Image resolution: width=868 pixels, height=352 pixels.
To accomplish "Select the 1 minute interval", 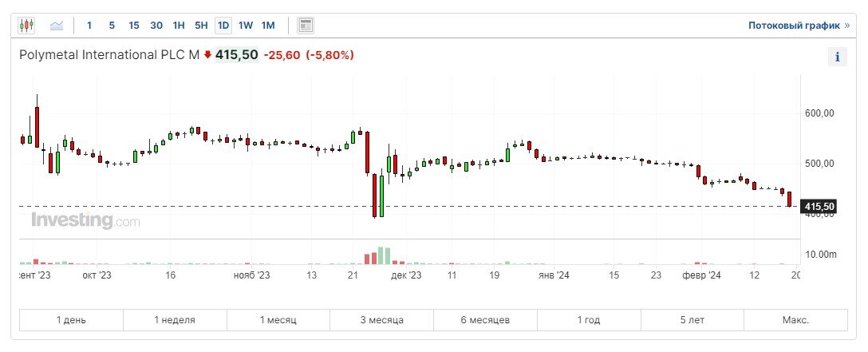I will coord(89,25).
